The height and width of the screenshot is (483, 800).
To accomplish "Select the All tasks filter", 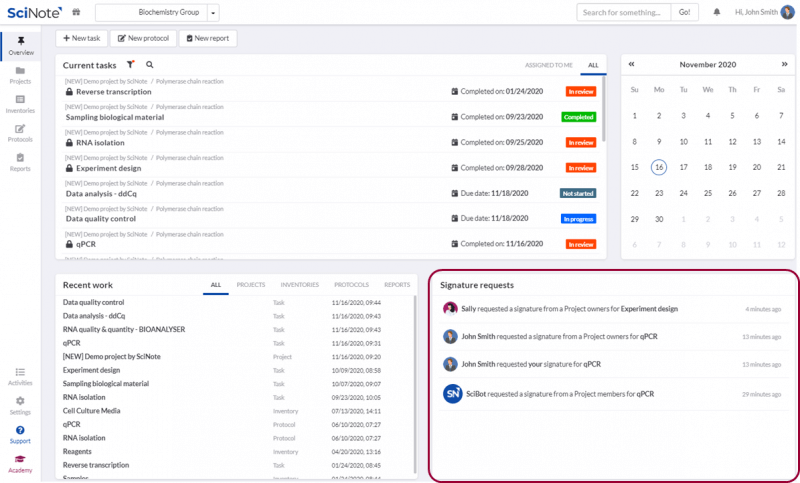I will 593,64.
